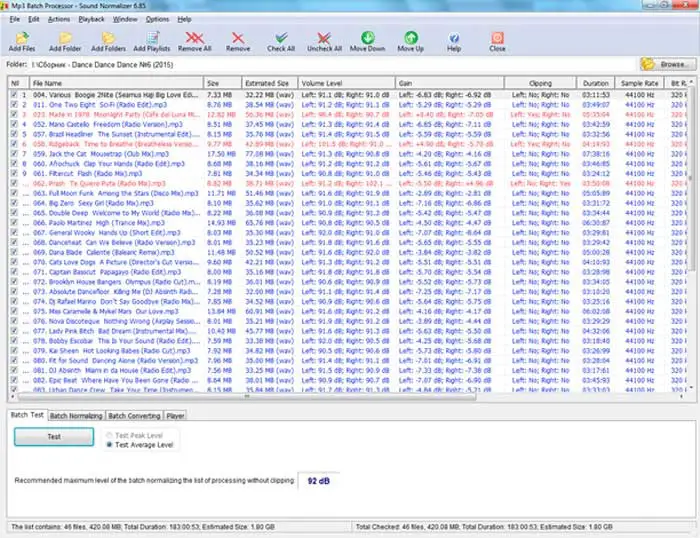The image size is (700, 538).
Task: Click status bar Total Checked summary
Action: (x=484, y=527)
